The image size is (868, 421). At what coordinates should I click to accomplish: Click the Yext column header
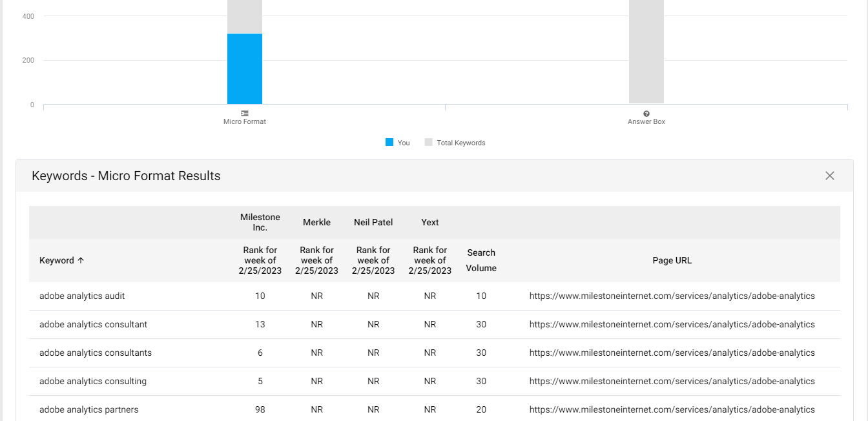coord(430,222)
